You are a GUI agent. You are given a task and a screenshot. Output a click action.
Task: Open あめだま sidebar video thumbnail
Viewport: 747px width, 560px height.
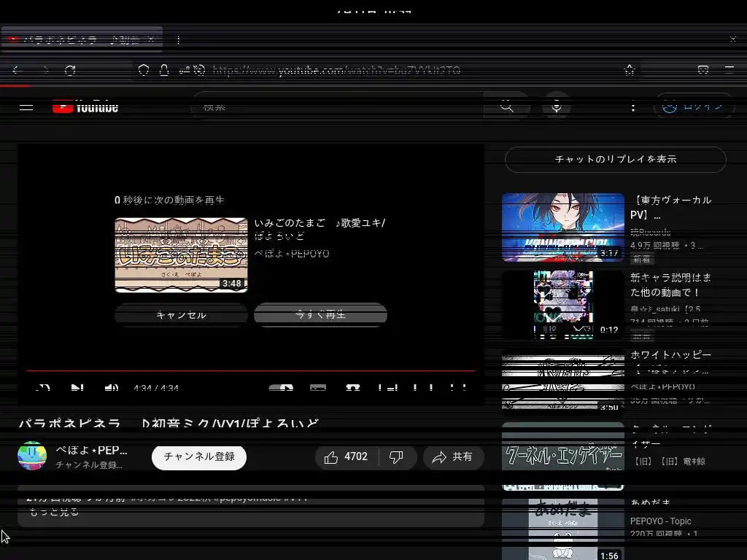[563, 529]
